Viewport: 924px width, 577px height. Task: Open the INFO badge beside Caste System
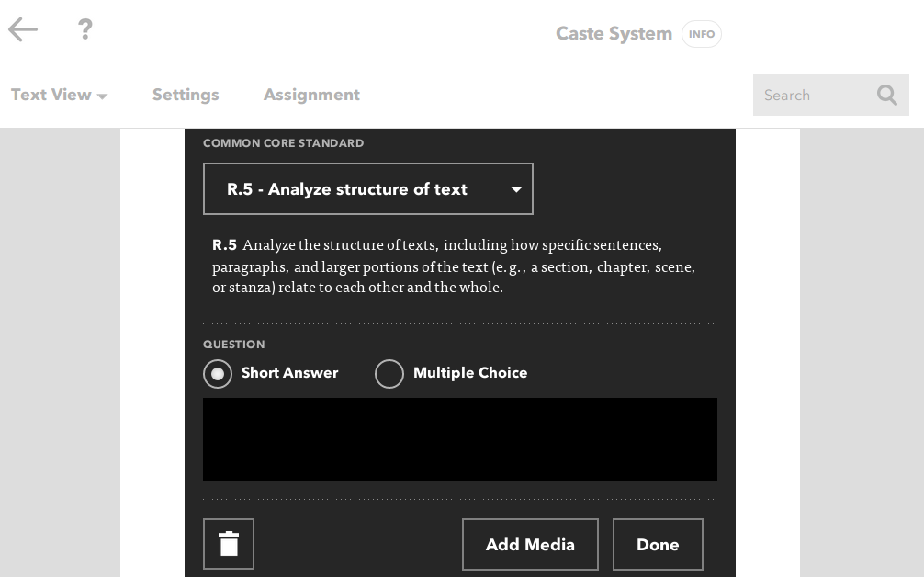(x=701, y=34)
